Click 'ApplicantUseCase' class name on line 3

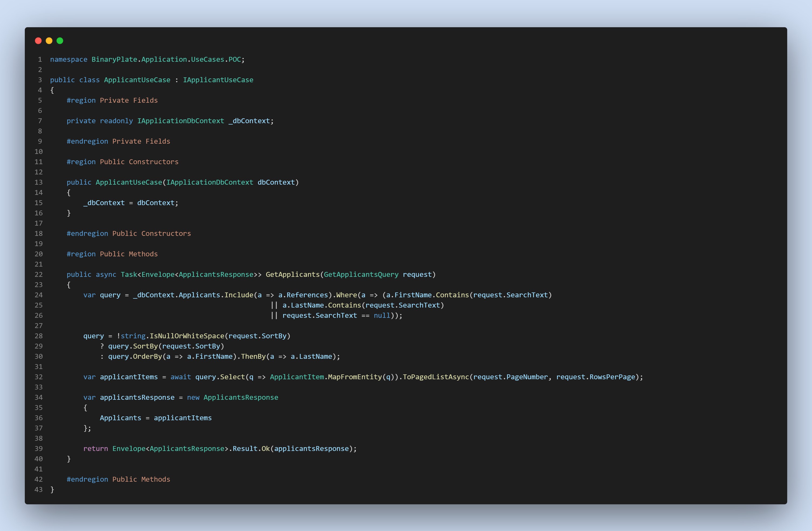tap(137, 80)
